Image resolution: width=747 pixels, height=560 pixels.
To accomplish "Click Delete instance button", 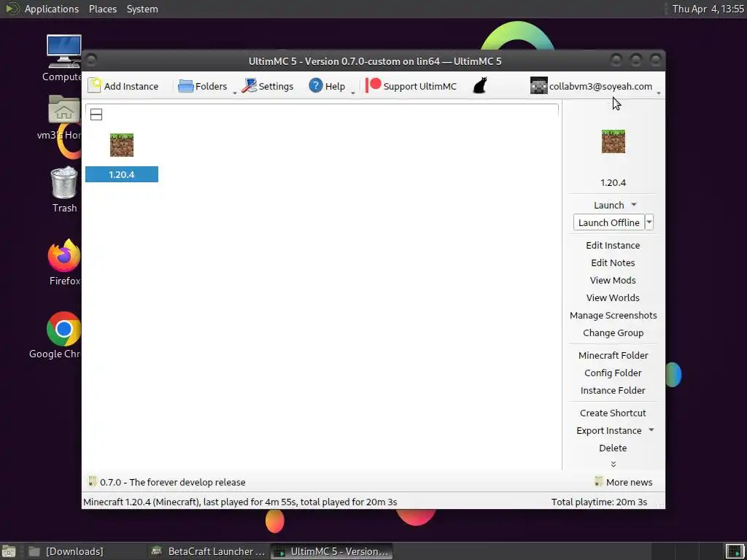I will click(x=613, y=448).
